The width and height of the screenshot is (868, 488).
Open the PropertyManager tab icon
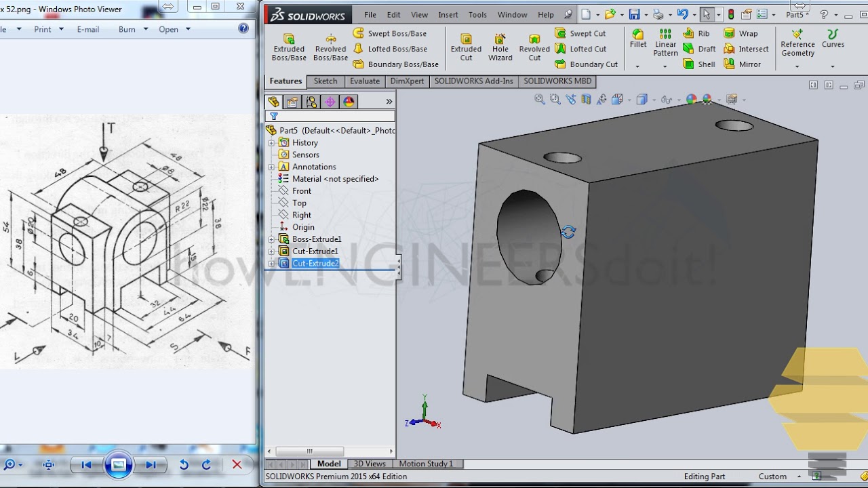(292, 102)
